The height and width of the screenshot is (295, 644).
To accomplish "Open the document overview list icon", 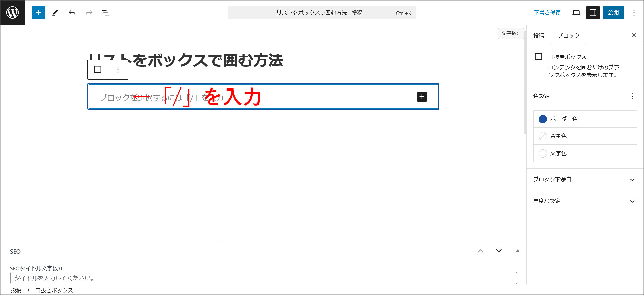I will 106,13.
